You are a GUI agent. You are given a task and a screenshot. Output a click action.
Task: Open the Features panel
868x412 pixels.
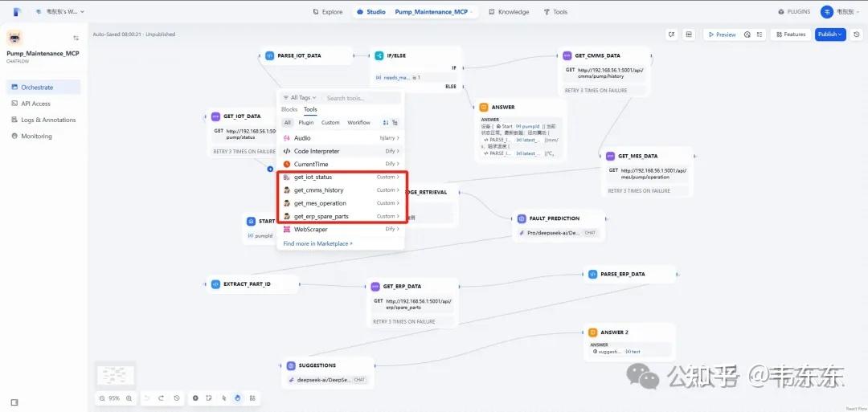pos(791,35)
